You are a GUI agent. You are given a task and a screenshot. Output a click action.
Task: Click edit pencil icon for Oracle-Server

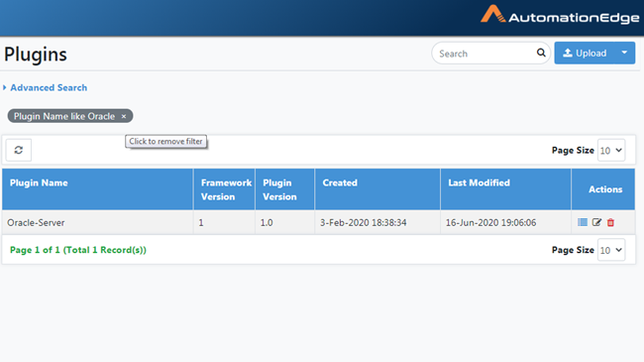pos(596,222)
